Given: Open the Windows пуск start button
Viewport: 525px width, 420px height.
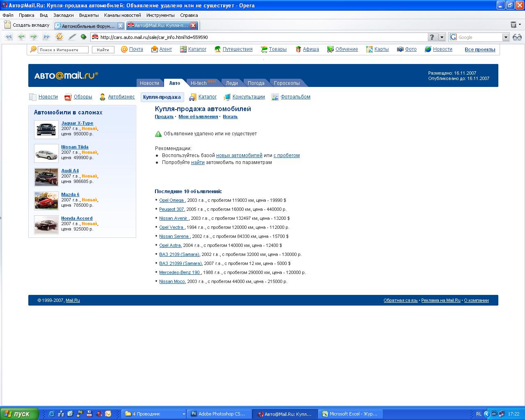Looking at the screenshot, I should point(19,414).
